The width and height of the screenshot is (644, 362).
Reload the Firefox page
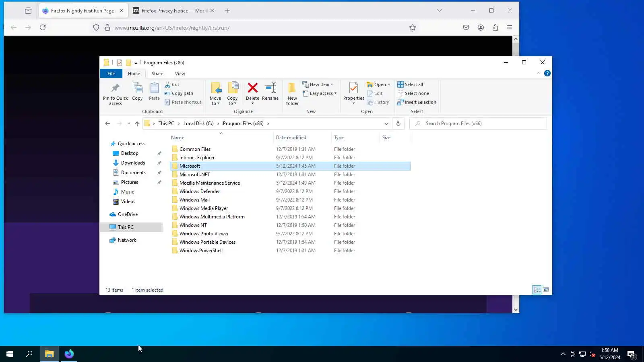click(43, 27)
